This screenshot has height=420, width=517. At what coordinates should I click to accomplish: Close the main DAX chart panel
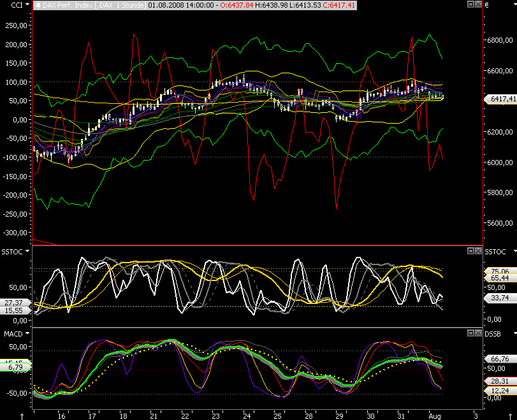pos(478,4)
